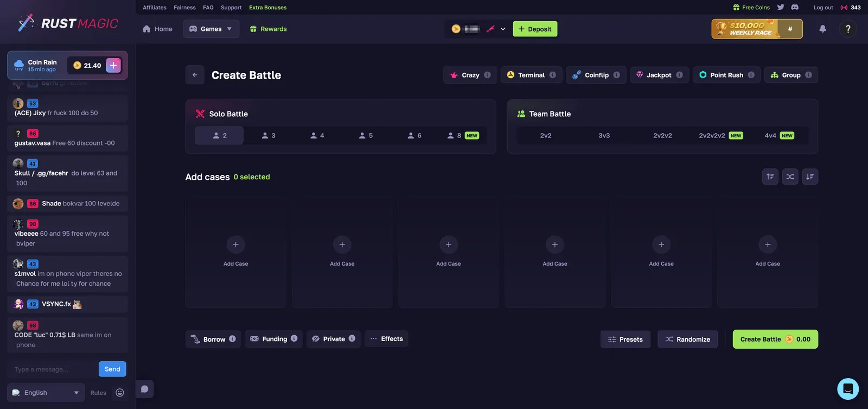This screenshot has height=409, width=868.
Task: Open $10,000 Weekly Race banner
Action: 757,29
